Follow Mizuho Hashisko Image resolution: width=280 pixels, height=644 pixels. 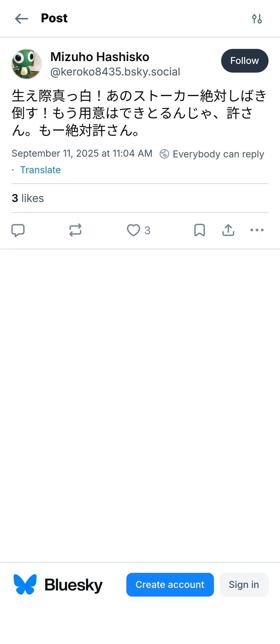(244, 61)
